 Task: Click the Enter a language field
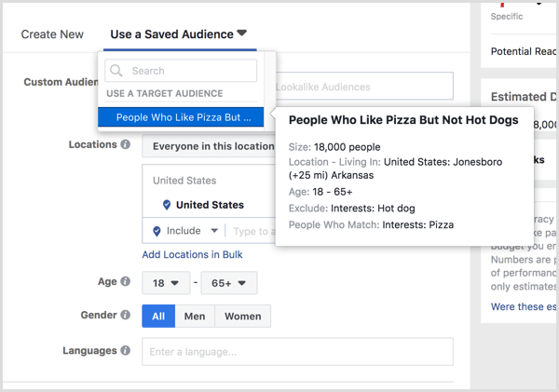[297, 352]
